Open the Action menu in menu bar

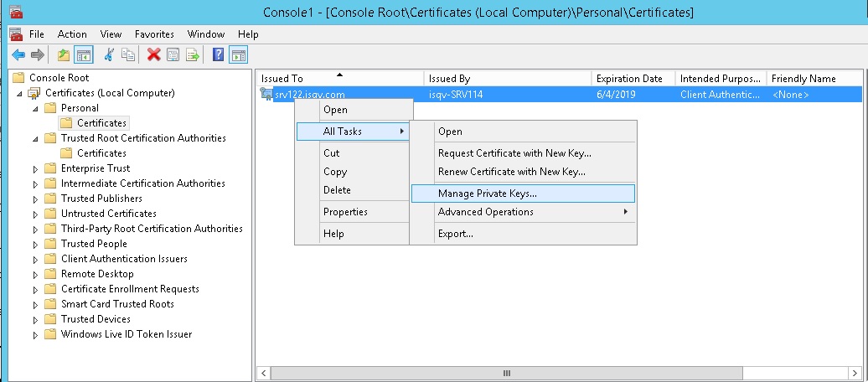pyautogui.click(x=72, y=34)
